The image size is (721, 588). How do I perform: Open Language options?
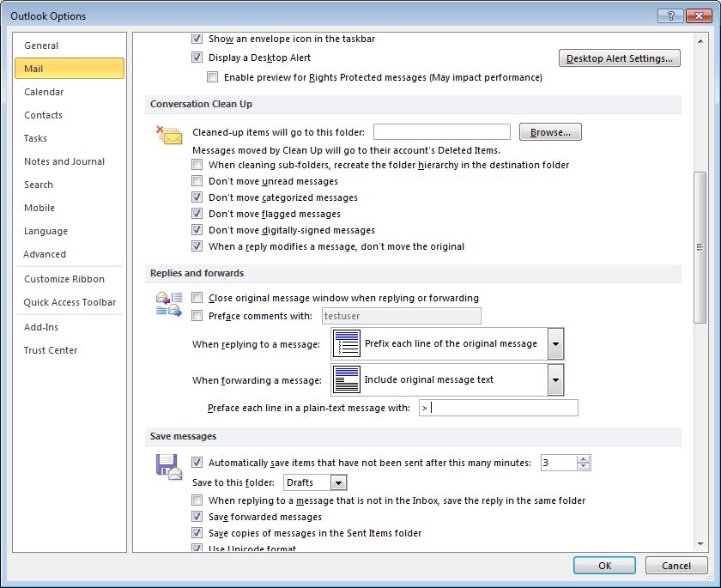point(70,231)
